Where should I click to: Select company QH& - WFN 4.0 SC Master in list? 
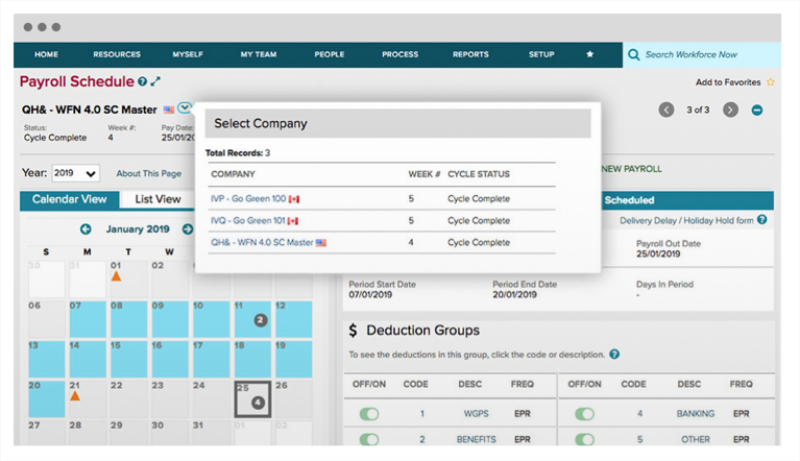pos(262,242)
